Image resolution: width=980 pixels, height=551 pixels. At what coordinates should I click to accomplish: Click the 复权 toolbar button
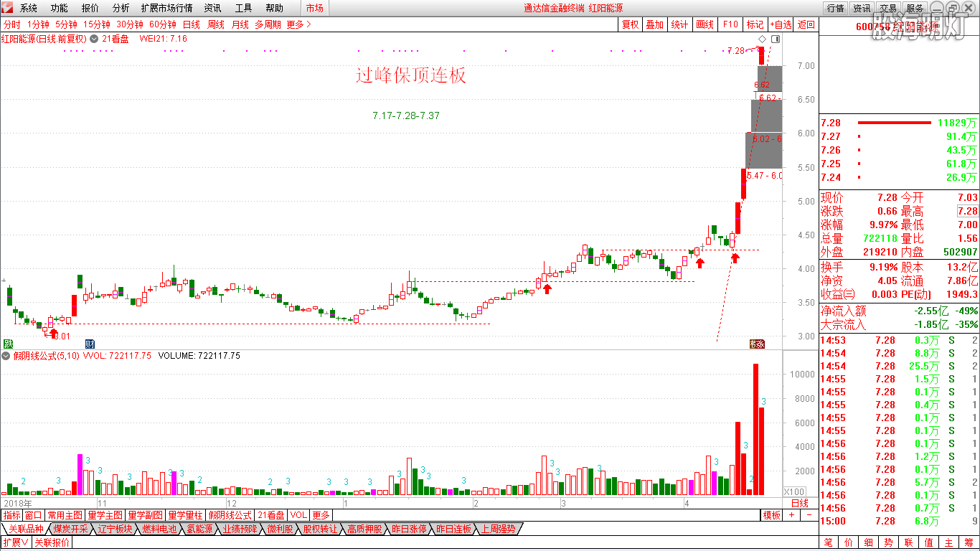pos(631,24)
